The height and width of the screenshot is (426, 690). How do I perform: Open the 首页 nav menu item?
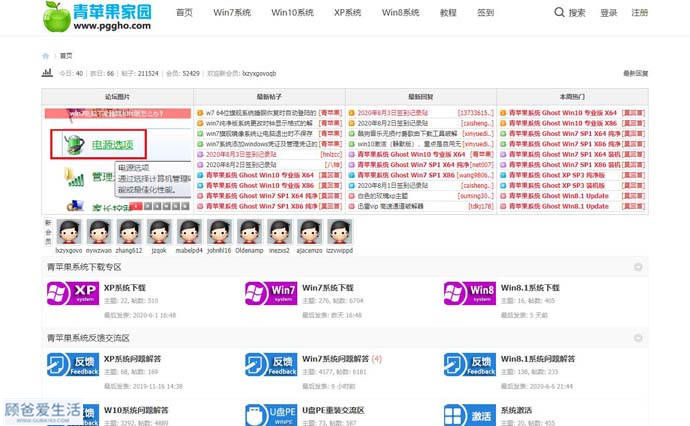184,12
